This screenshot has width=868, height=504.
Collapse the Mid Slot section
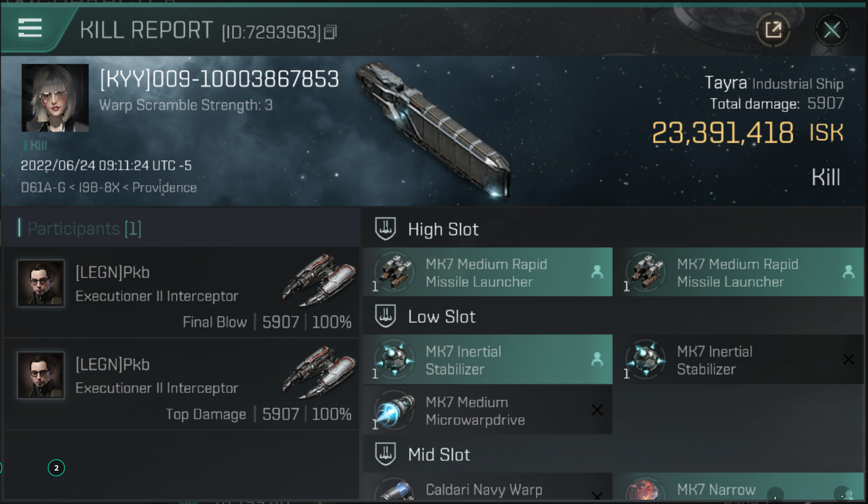(x=385, y=454)
